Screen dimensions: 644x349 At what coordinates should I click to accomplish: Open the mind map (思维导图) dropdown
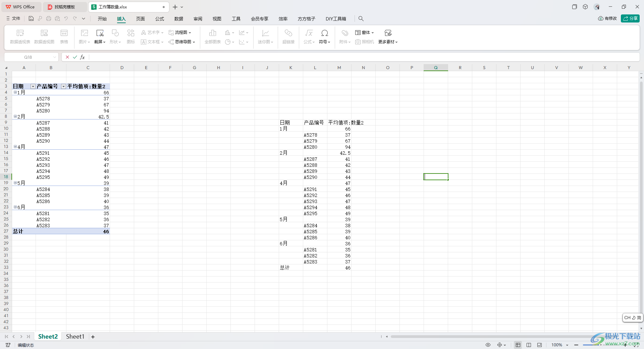pos(182,42)
